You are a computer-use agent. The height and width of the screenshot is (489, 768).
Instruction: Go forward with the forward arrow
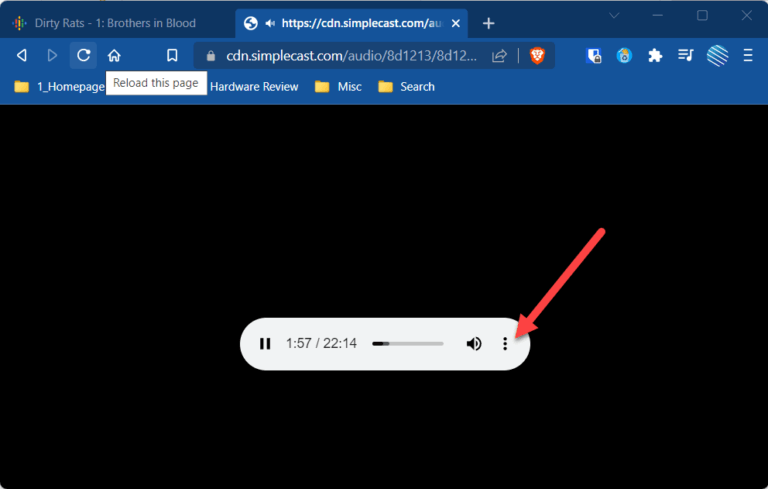(52, 55)
